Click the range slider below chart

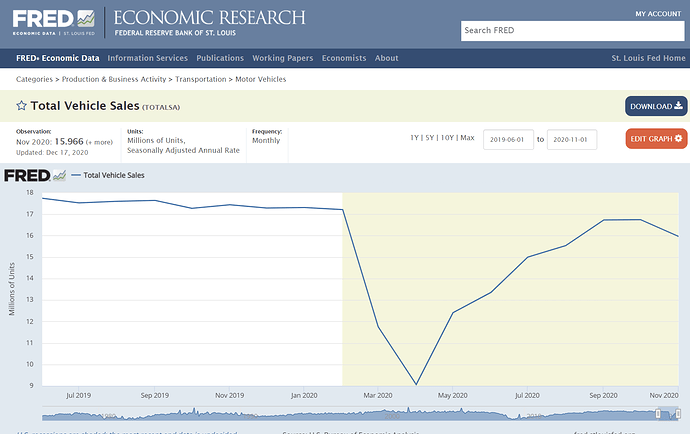(360, 414)
